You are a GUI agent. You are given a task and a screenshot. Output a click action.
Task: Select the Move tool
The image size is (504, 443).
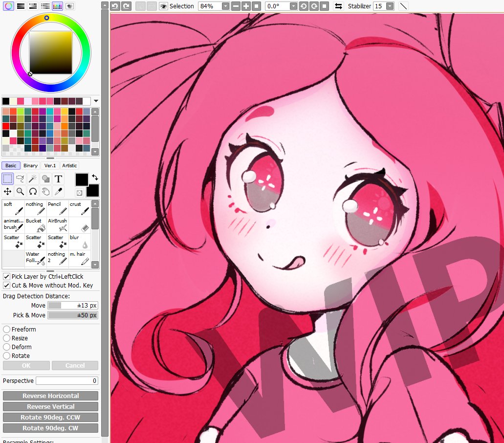pos(8,192)
